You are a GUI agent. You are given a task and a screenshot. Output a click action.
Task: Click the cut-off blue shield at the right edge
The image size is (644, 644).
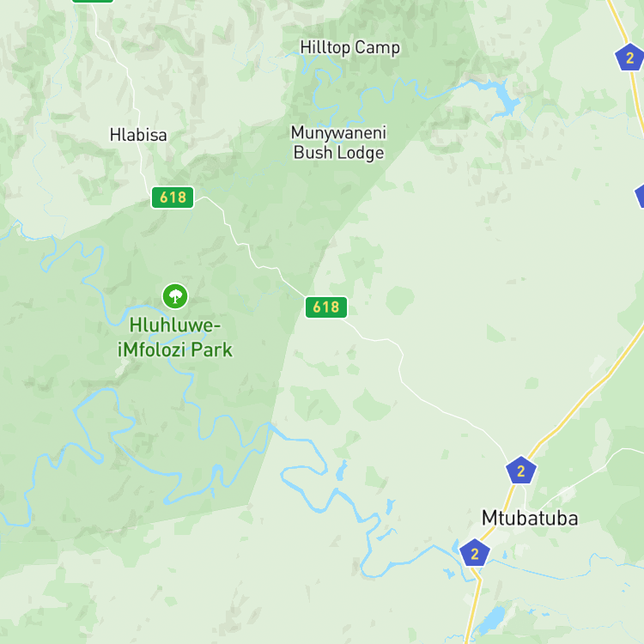tap(640, 197)
